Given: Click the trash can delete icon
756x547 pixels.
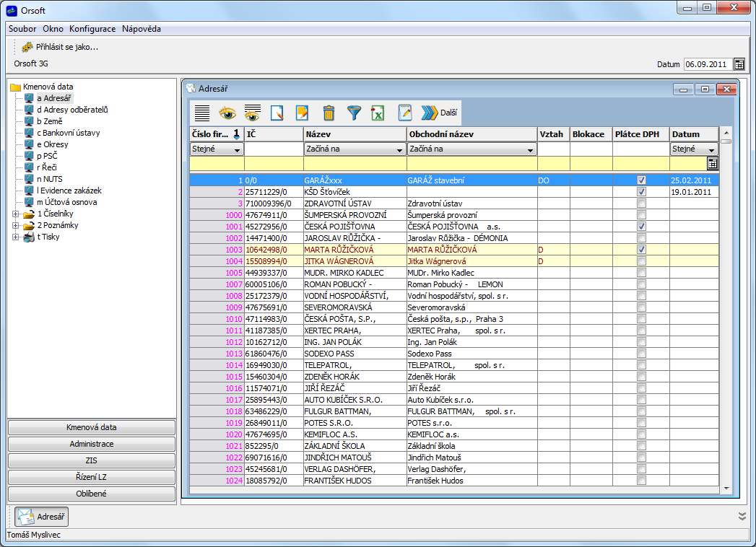Looking at the screenshot, I should (x=329, y=113).
